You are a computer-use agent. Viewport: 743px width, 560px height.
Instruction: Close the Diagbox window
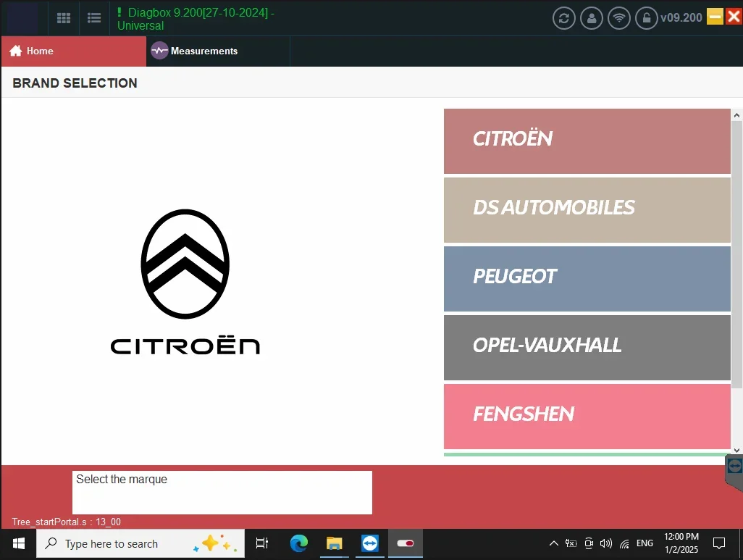[x=734, y=17]
